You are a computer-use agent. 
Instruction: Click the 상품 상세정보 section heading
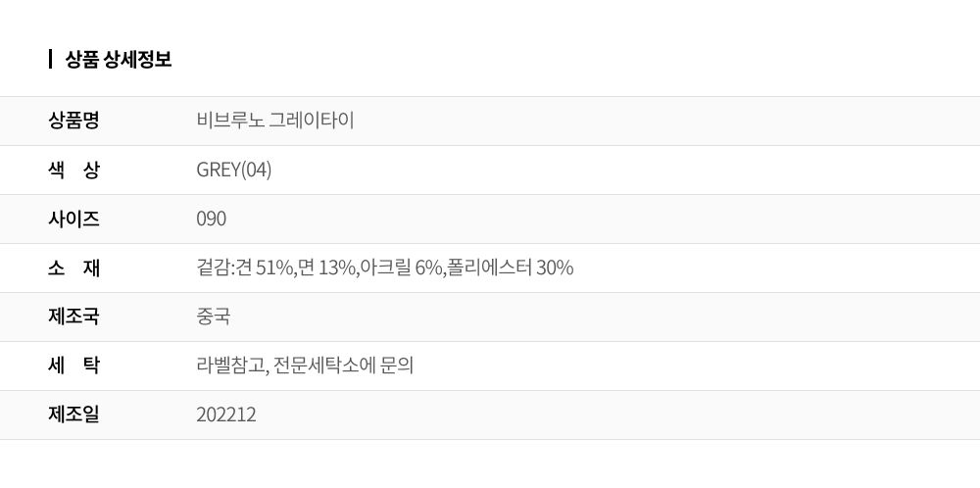click(119, 60)
